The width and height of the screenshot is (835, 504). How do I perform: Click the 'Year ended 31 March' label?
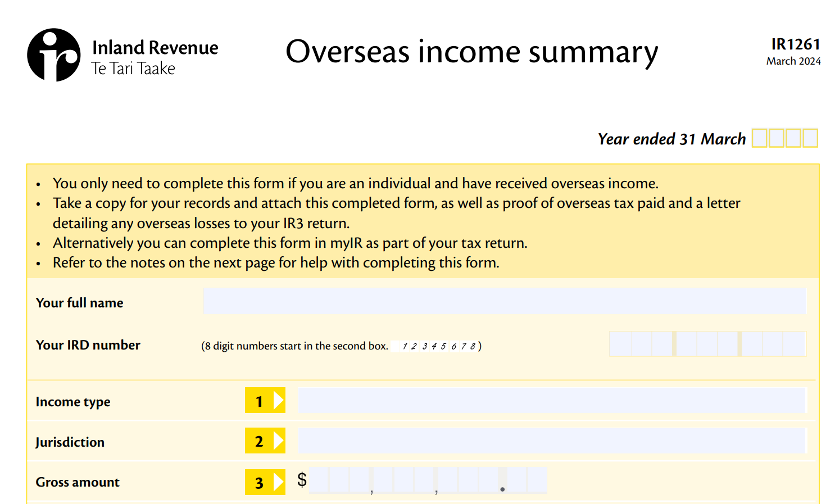click(671, 139)
